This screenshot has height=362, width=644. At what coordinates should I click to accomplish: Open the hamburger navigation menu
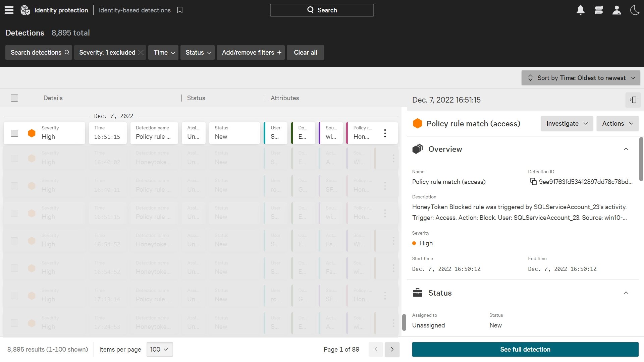tap(9, 10)
